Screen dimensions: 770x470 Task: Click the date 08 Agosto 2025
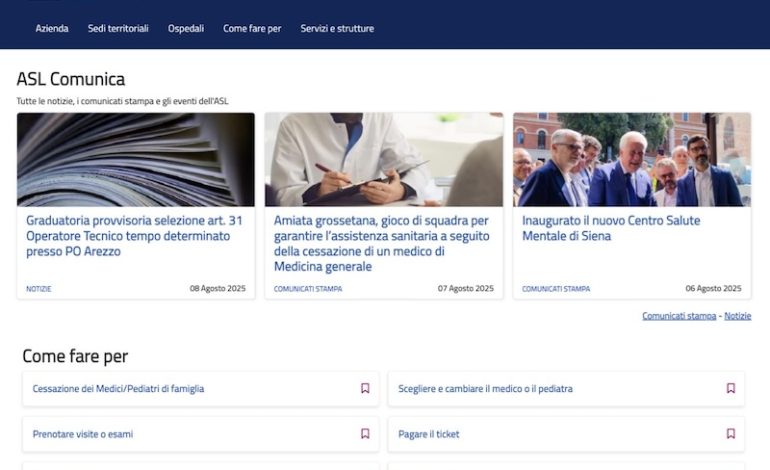click(218, 288)
